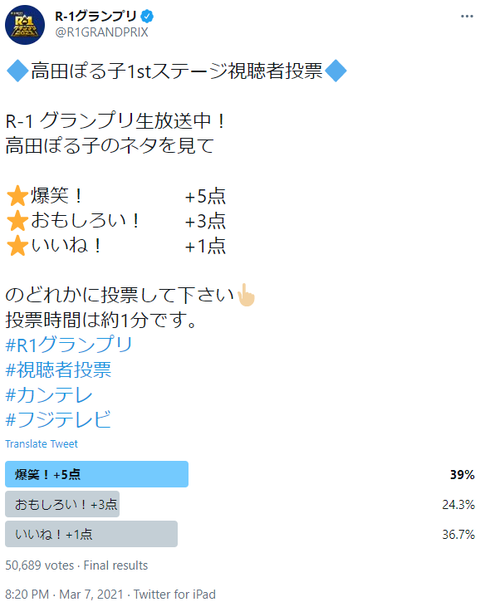
Task: Click the right blue diamond emoji
Action: (336, 71)
